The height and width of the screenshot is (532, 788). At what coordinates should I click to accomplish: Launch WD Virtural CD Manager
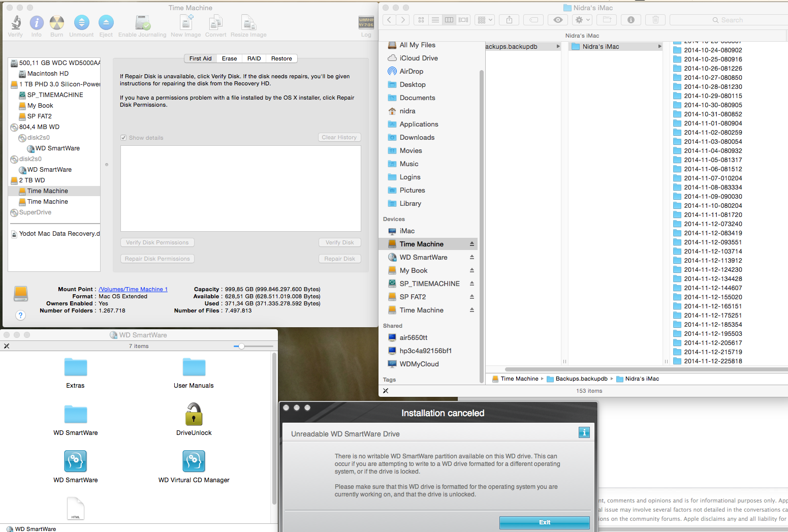tap(194, 461)
